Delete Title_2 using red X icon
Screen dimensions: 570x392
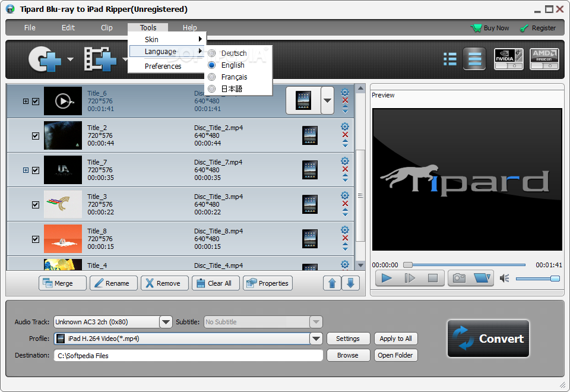(x=345, y=135)
